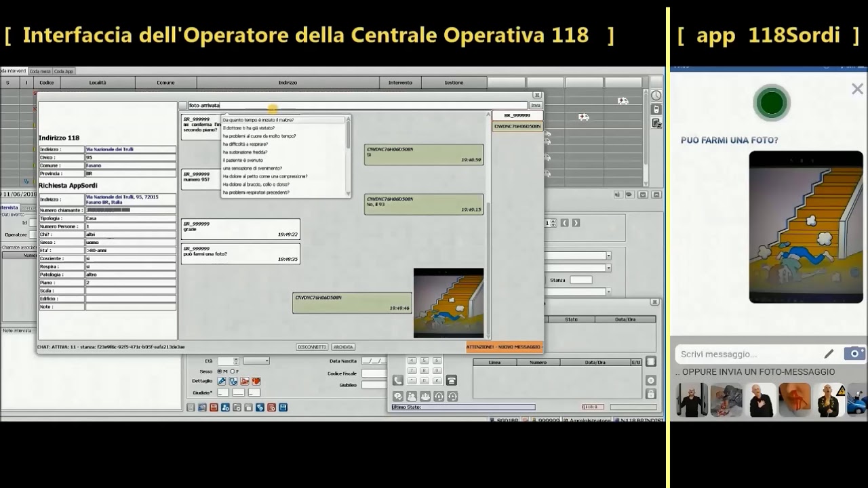This screenshot has width=868, height=488.
Task: Click the red disk icon in bottom toolbar
Action: pyautogui.click(x=214, y=407)
